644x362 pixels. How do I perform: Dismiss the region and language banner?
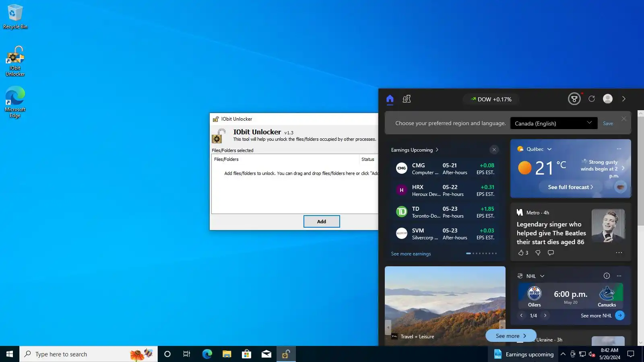pyautogui.click(x=624, y=119)
